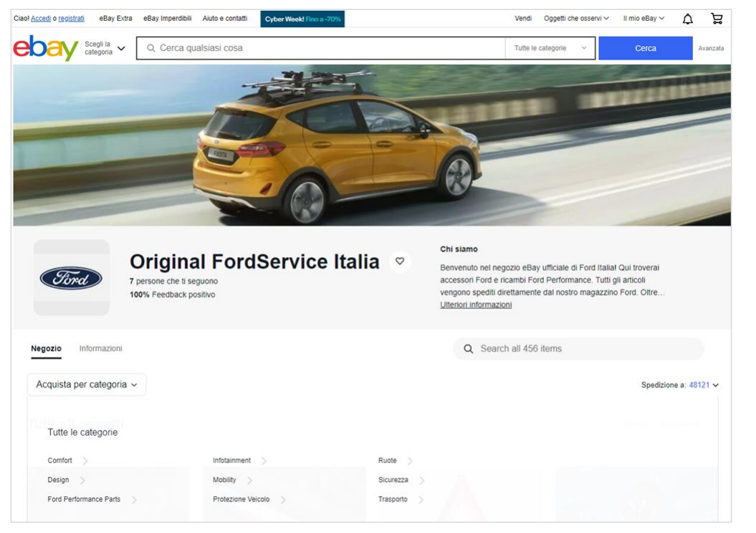
Task: Click the Search all 456 items field
Action: coord(578,349)
